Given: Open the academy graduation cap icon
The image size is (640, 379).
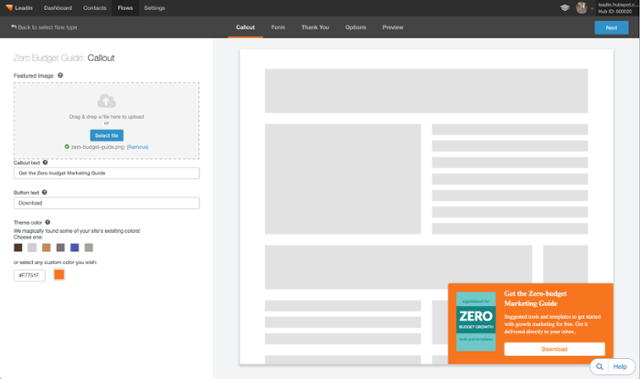Looking at the screenshot, I should [565, 8].
